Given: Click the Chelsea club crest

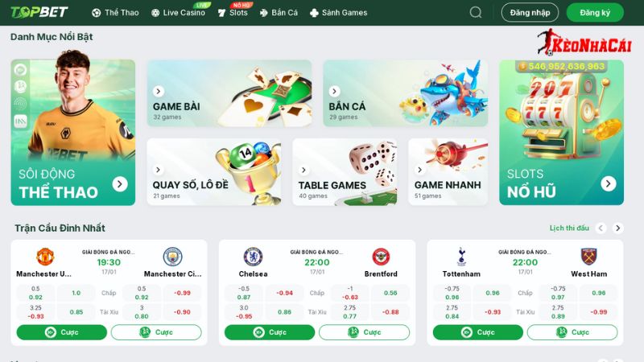Looking at the screenshot, I should (253, 257).
